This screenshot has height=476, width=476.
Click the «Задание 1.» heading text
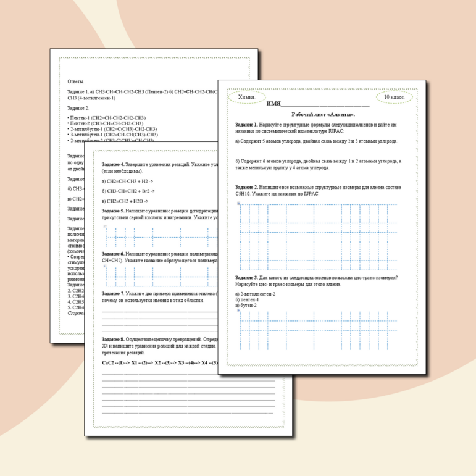[x=246, y=125]
